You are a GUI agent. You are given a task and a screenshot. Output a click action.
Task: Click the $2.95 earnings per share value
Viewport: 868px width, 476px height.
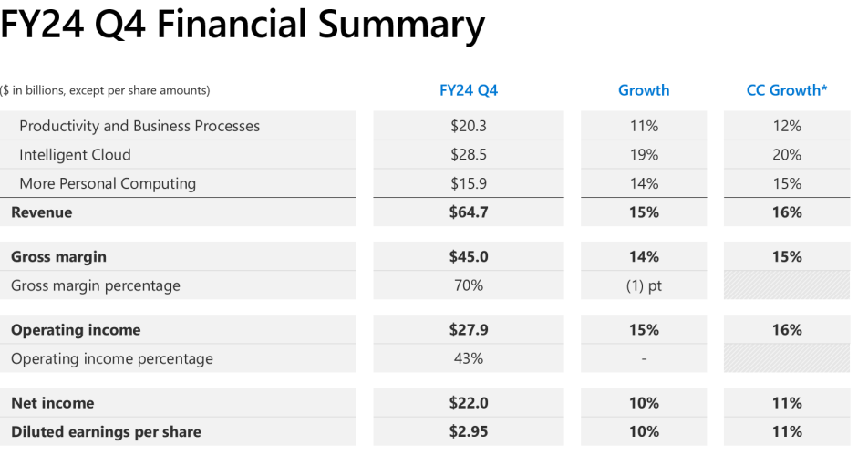point(469,431)
